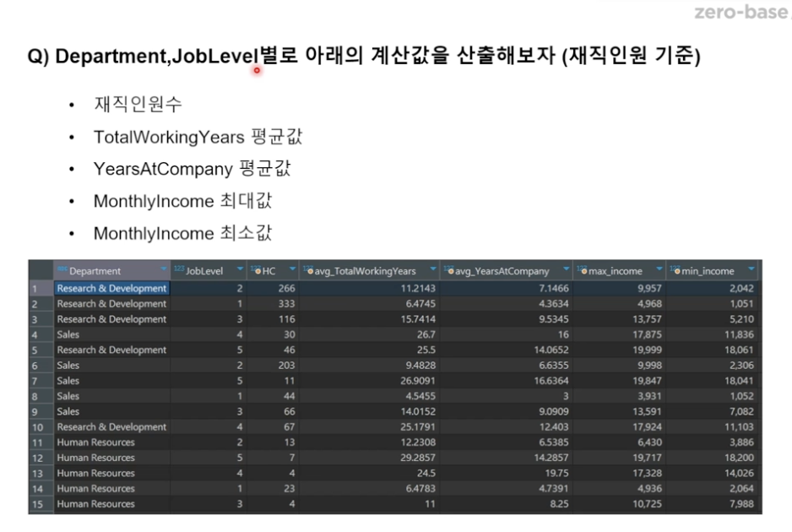
Task: Open the HC column filter arrow
Action: pyautogui.click(x=292, y=269)
